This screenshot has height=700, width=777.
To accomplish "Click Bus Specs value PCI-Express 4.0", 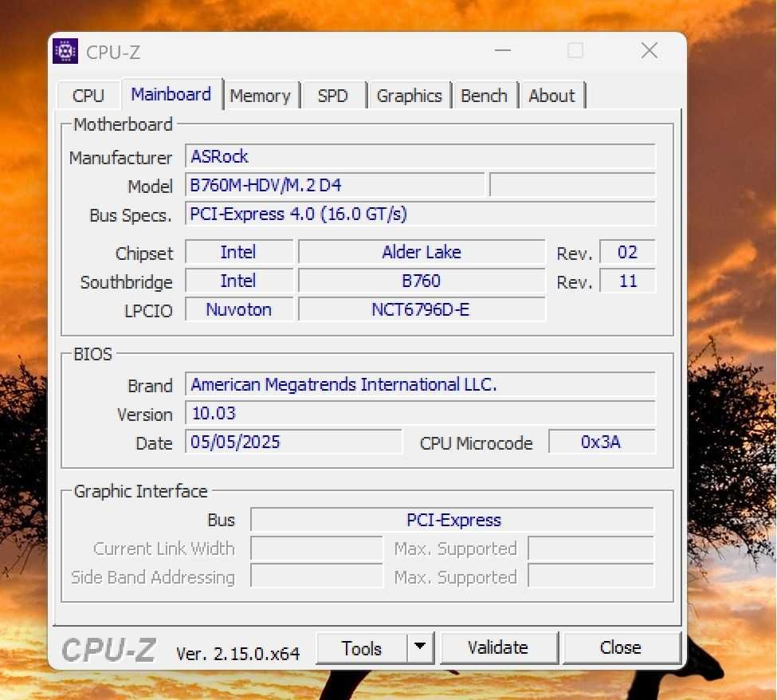I will click(x=420, y=214).
